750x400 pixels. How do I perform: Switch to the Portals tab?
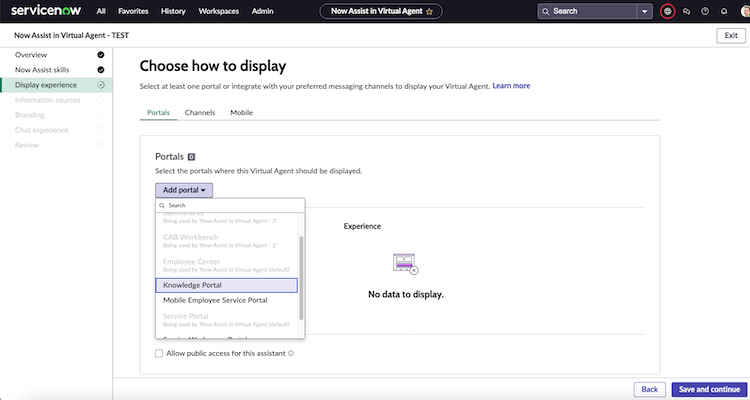[158, 113]
